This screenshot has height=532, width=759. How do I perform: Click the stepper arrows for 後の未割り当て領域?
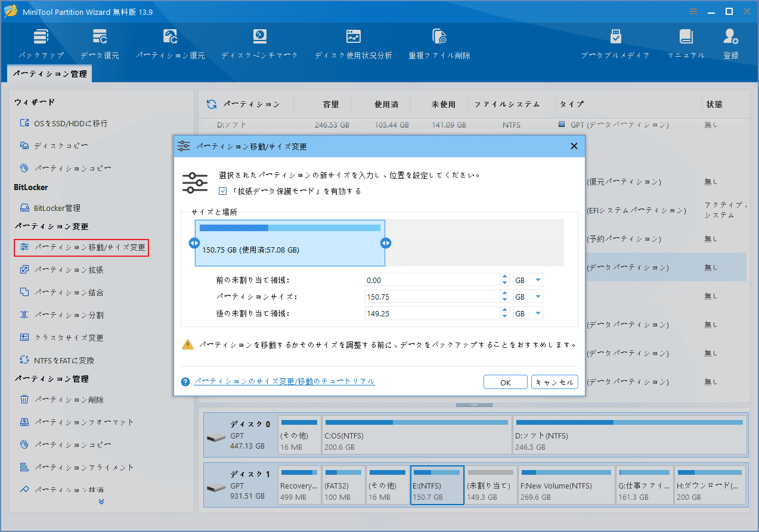505,313
